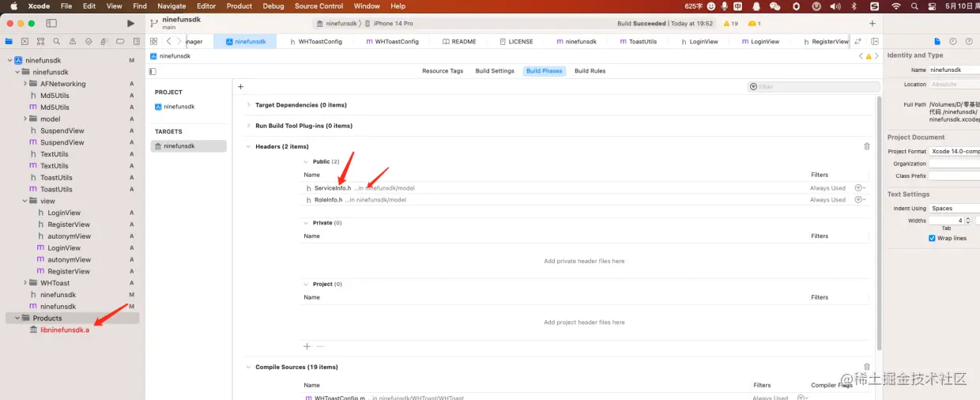Collapse the Project headers group
Image resolution: width=980 pixels, height=400 pixels.
pos(307,284)
